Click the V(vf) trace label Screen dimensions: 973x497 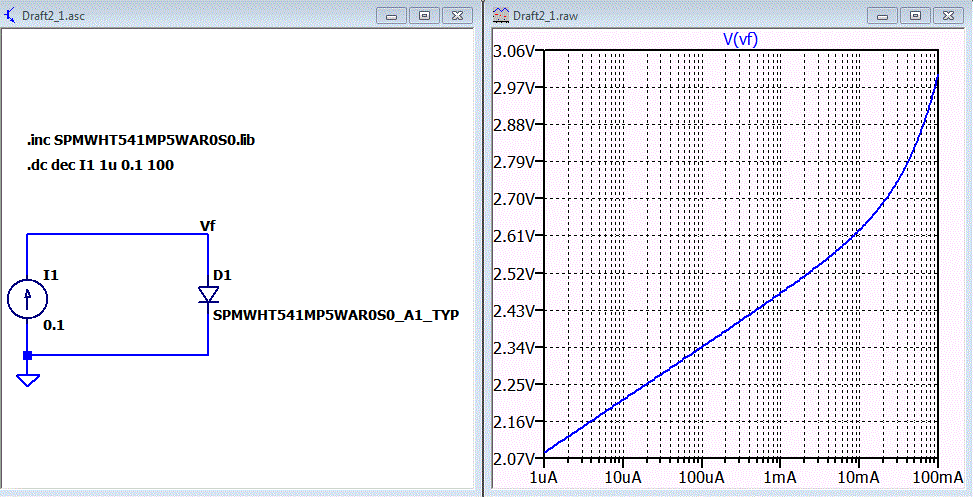click(x=740, y=39)
